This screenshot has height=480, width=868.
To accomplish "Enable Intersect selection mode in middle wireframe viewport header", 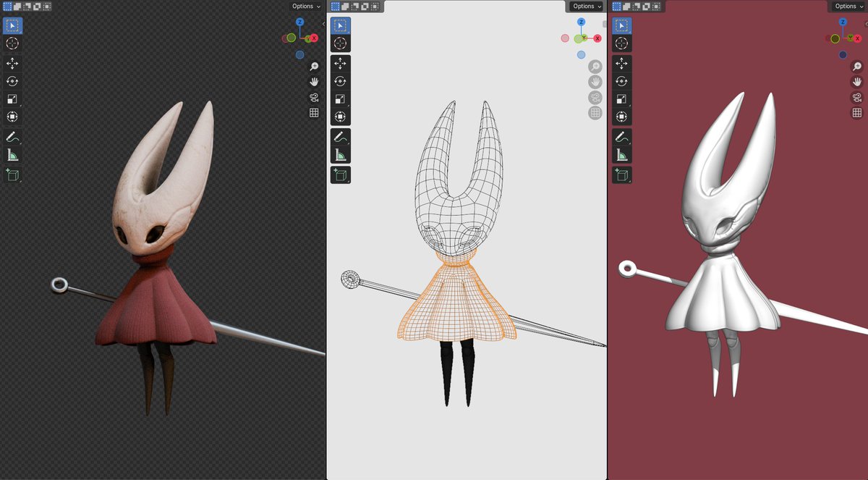I will tap(374, 7).
